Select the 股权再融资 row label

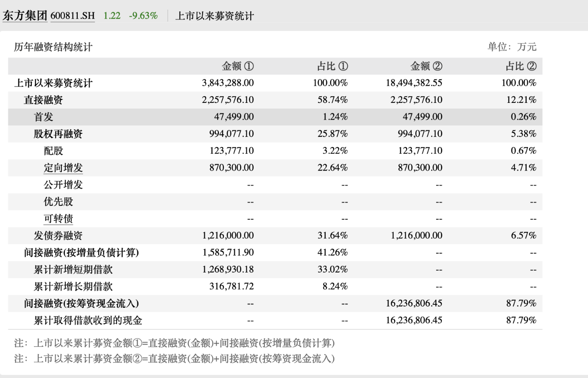(x=58, y=134)
